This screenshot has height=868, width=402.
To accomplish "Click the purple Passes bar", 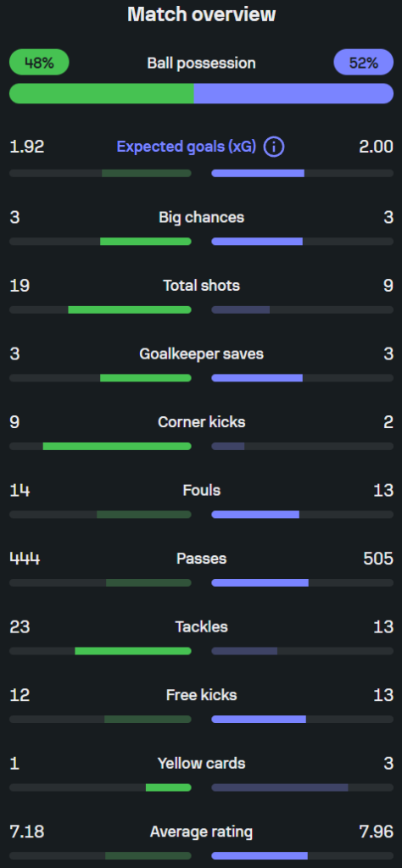I will (260, 583).
